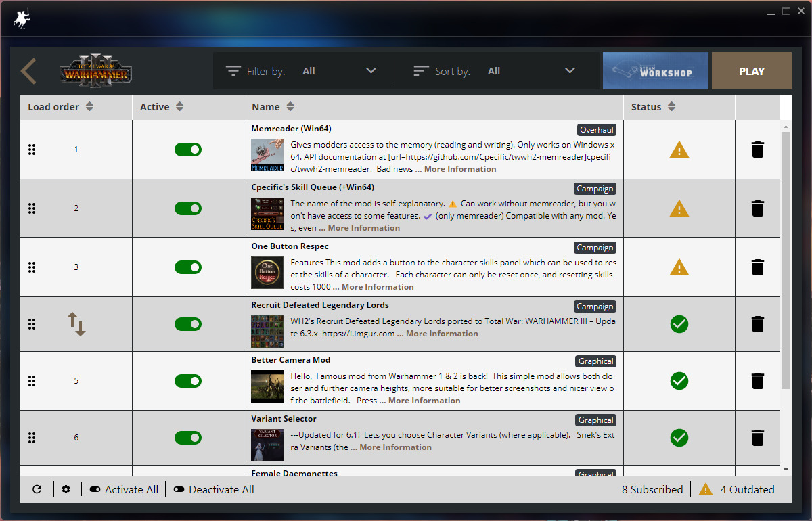Go back using the left chevron arrow
Screen dimensions: 812x521
point(28,71)
